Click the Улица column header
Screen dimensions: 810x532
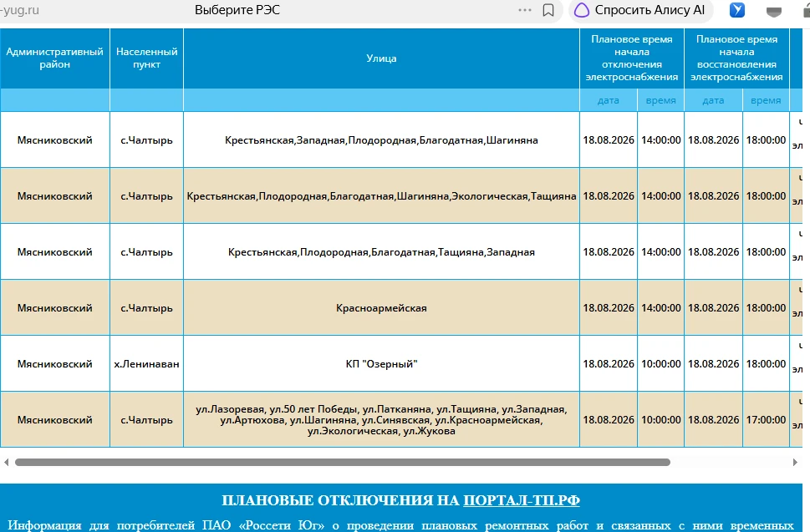381,58
